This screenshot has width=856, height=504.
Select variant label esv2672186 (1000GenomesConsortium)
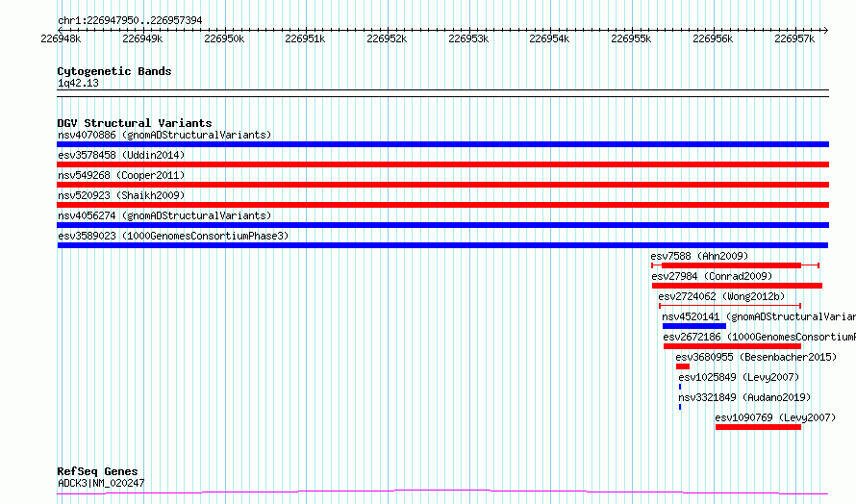point(760,337)
